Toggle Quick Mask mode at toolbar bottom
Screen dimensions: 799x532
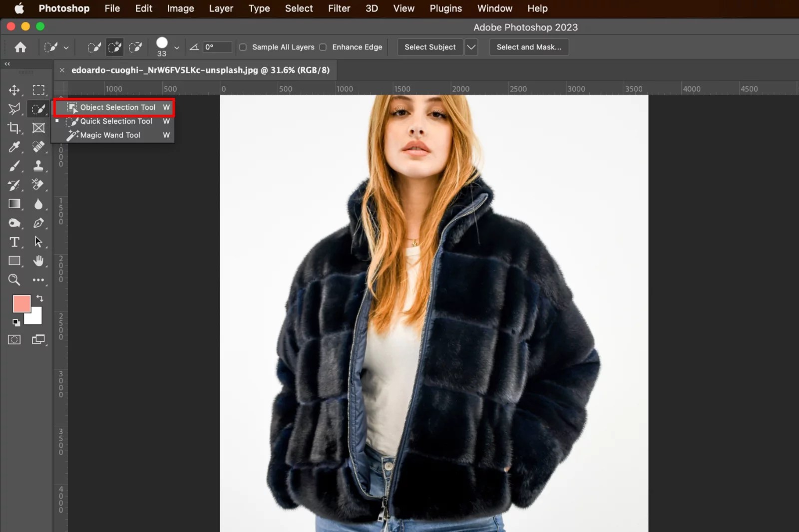pos(14,339)
